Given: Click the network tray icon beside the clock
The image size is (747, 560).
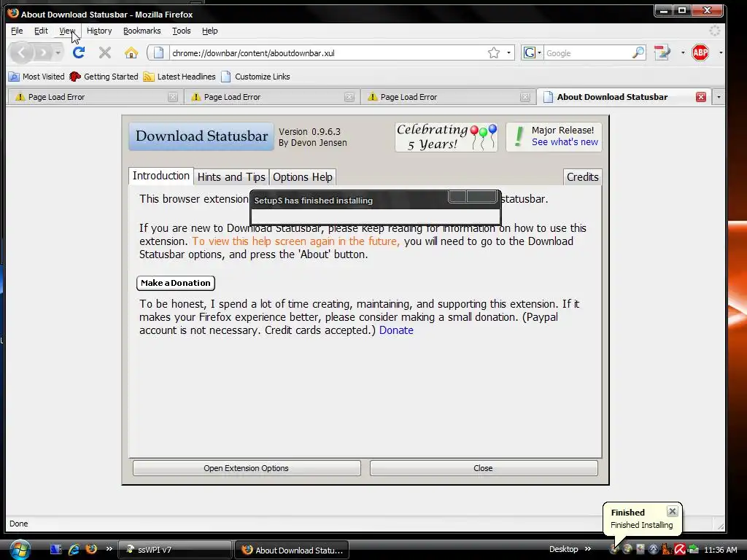Looking at the screenshot, I should (693, 550).
